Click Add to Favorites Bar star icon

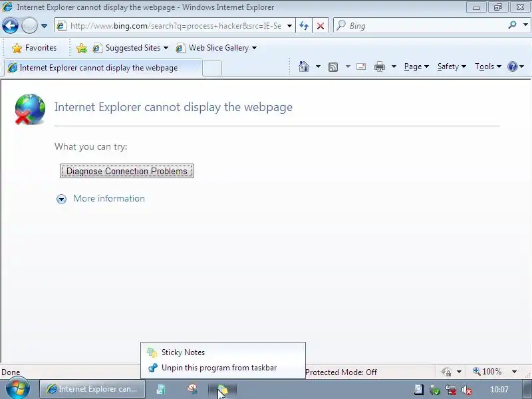point(81,48)
